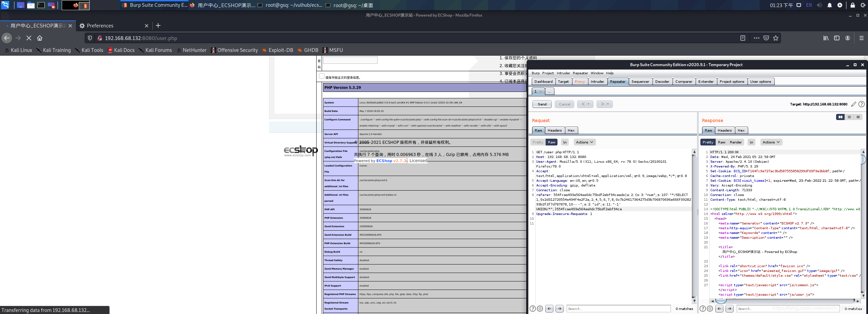
Task: Go to previous match in request search
Action: (x=549, y=309)
